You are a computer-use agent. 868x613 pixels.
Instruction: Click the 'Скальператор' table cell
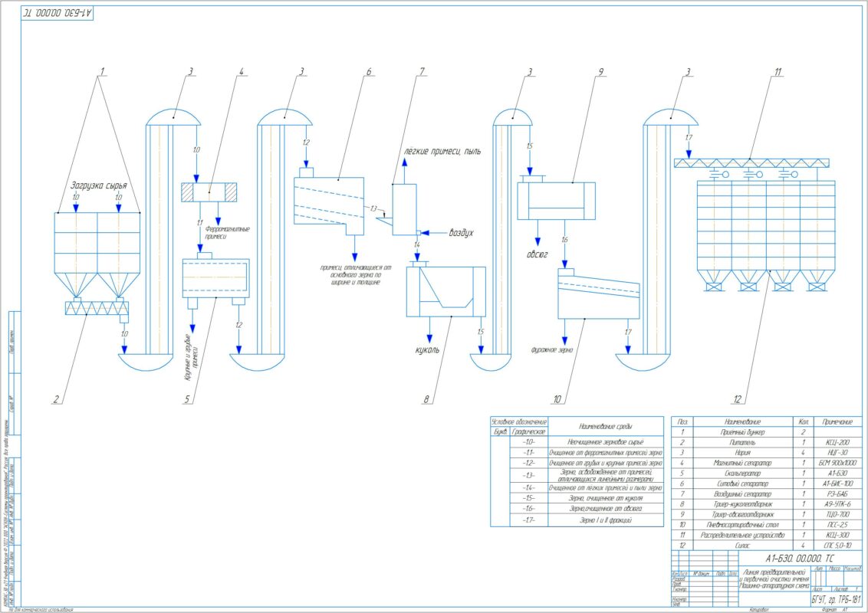(742, 473)
